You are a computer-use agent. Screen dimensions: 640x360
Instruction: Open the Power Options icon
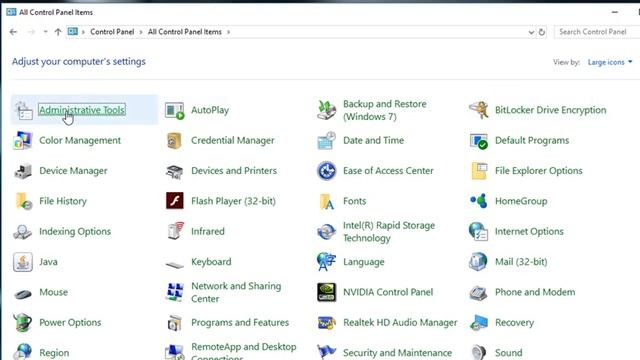coord(23,323)
